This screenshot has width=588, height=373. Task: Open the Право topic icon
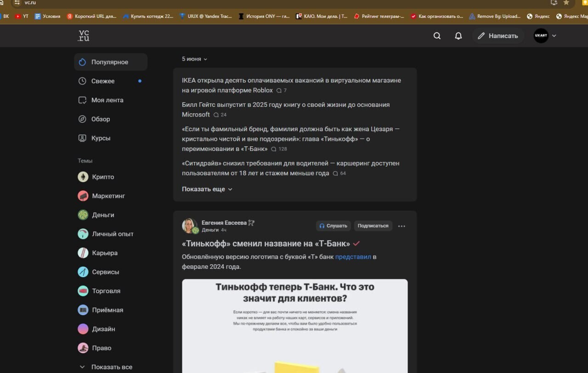point(83,348)
